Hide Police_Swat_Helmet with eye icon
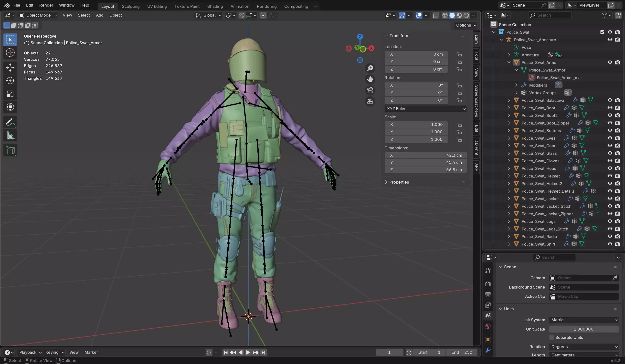Viewport: 625px width, 364px height. click(610, 176)
